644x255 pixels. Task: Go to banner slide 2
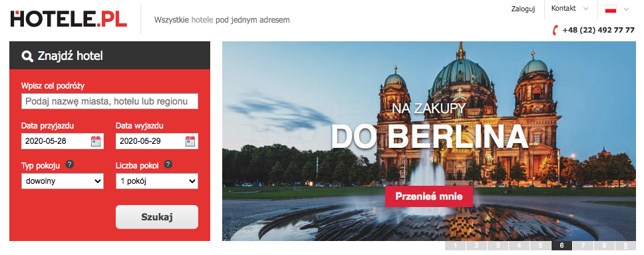click(476, 246)
